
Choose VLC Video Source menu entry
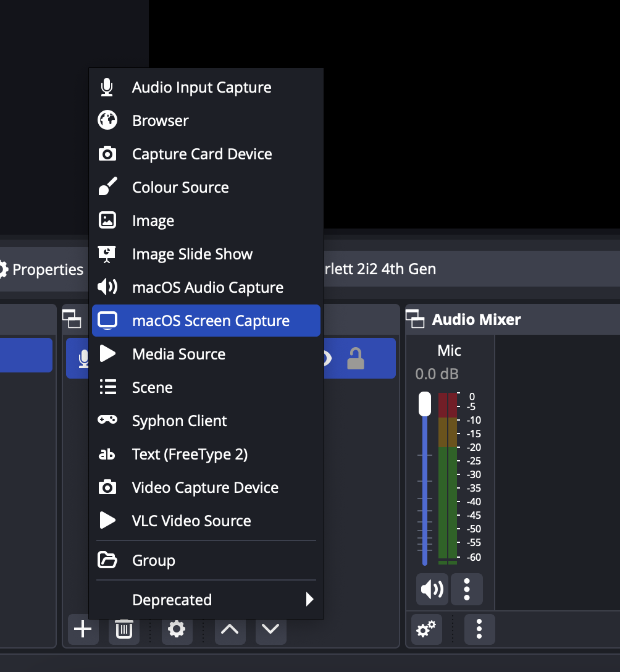[x=206, y=521]
